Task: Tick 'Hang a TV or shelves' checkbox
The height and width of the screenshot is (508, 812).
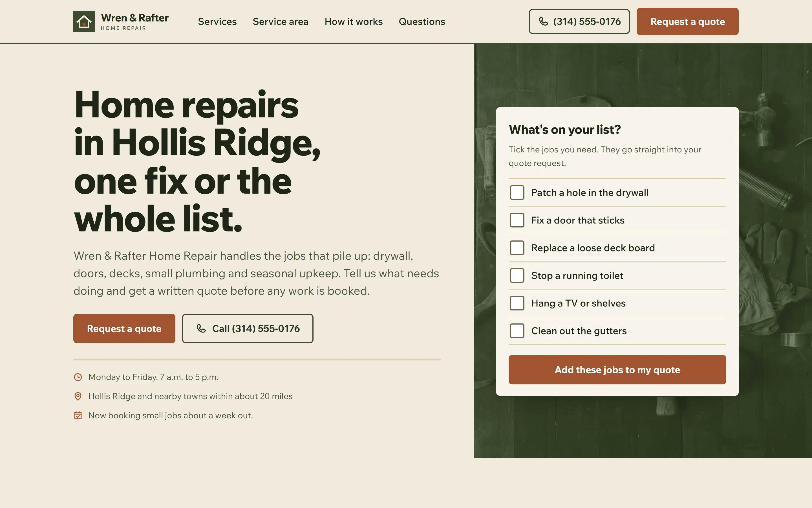Action: (517, 303)
